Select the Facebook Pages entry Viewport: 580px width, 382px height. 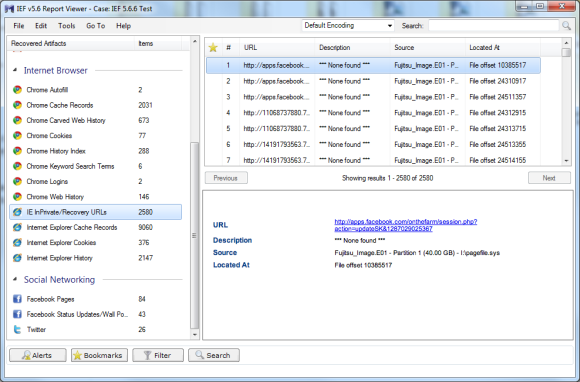coord(95,299)
